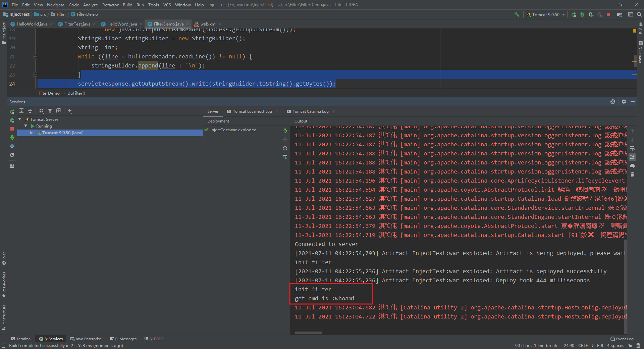Open the 4 spaces indent selector
644x349 pixels.
coord(615,346)
